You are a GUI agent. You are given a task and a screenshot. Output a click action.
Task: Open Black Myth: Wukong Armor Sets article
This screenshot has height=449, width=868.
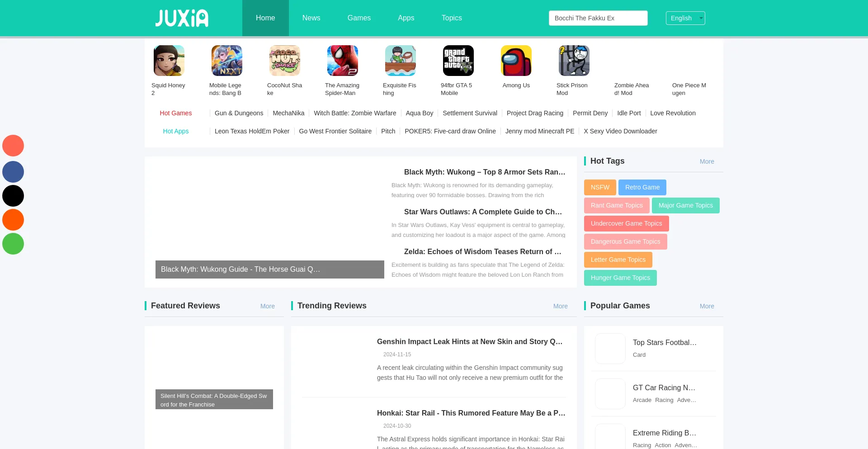485,172
